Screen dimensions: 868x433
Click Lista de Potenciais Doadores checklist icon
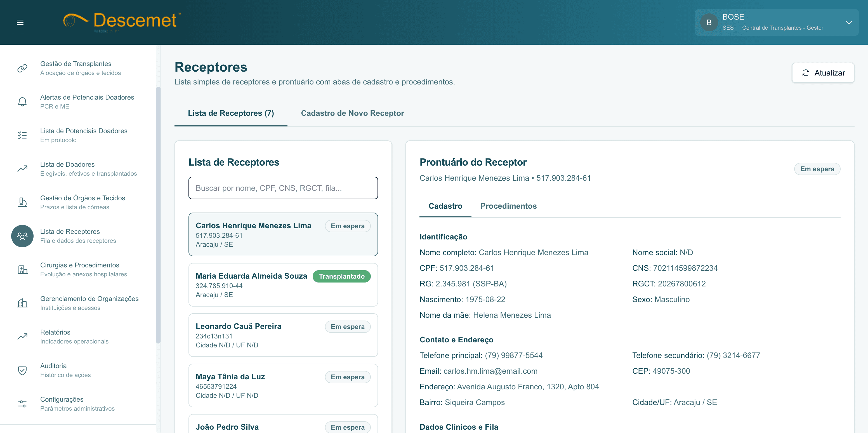click(22, 135)
